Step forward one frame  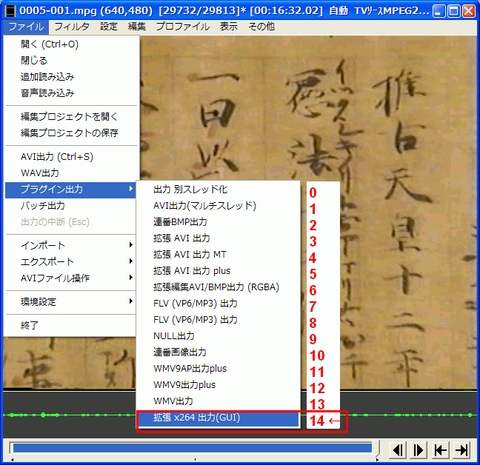click(x=419, y=450)
